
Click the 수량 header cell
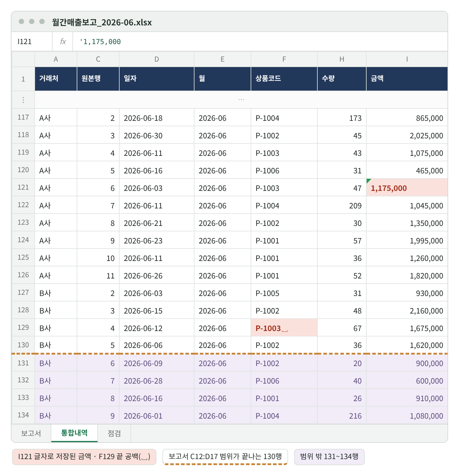click(342, 79)
